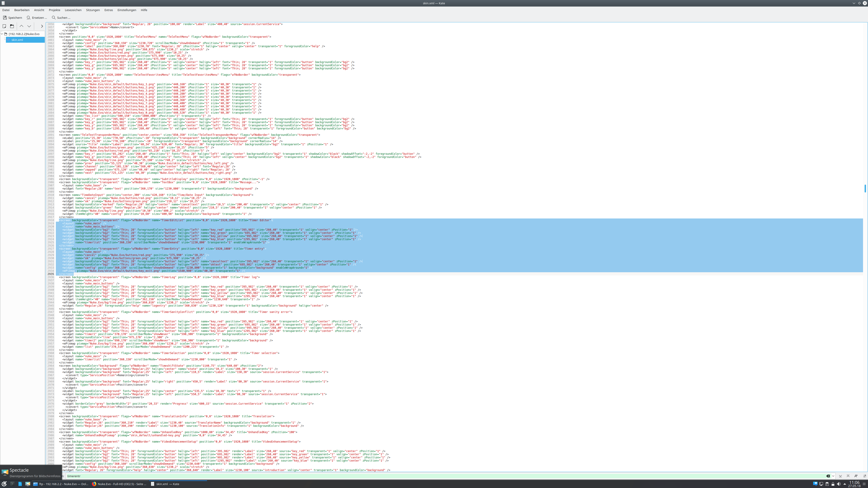Click the vertical scrollbar marker
The width and height of the screenshot is (868, 488).
(865, 189)
